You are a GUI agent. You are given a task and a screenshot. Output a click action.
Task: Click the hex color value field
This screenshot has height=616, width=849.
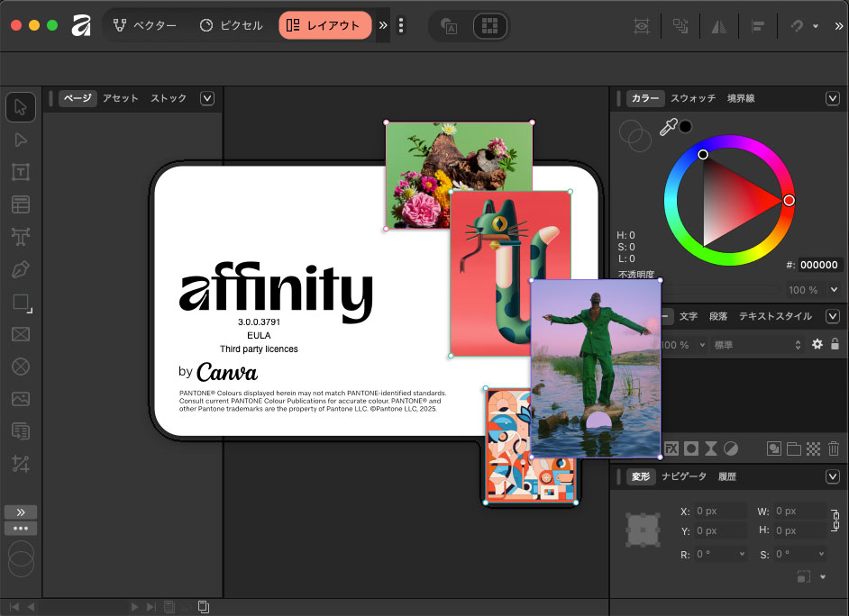pos(819,265)
